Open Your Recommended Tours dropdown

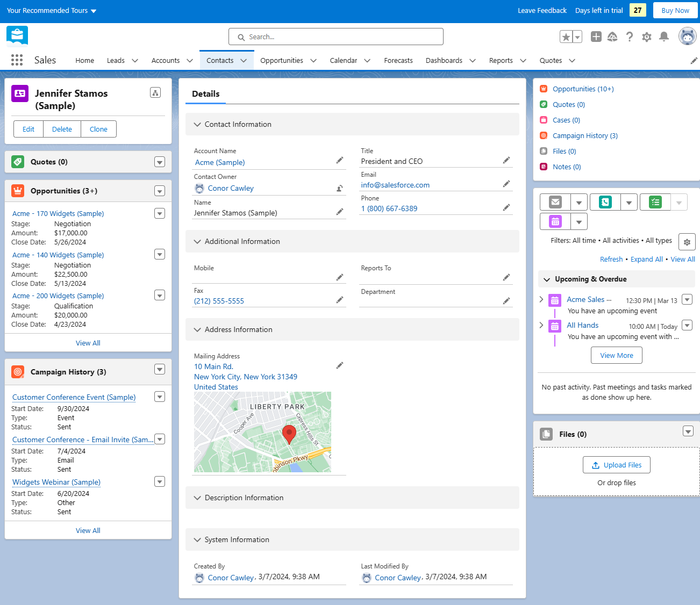(x=52, y=11)
